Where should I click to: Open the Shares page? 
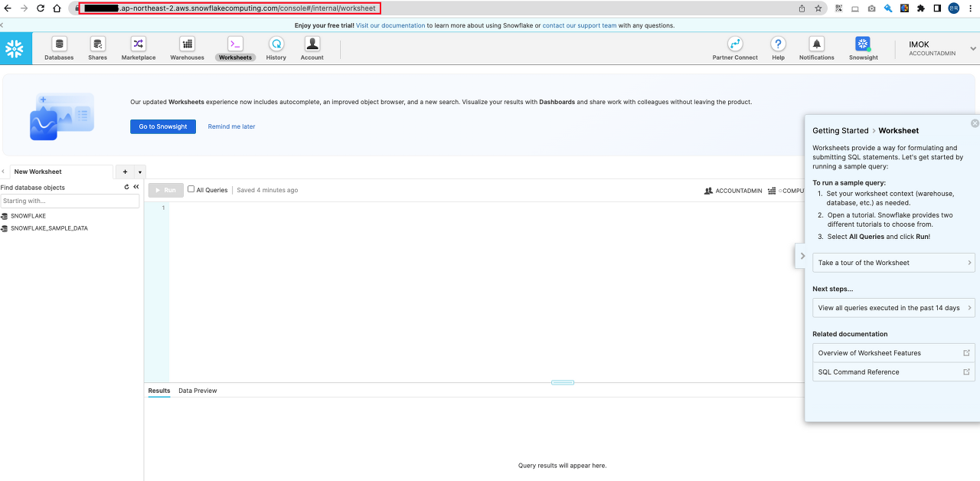coord(97,48)
